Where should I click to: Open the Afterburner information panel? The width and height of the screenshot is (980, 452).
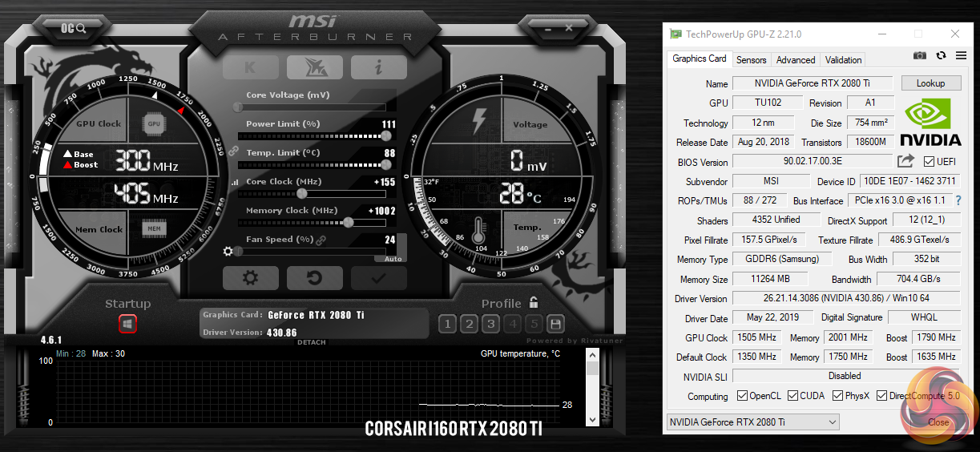tap(378, 67)
